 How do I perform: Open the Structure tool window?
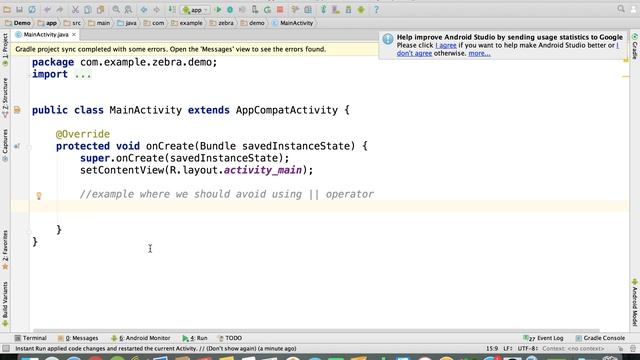coord(5,98)
